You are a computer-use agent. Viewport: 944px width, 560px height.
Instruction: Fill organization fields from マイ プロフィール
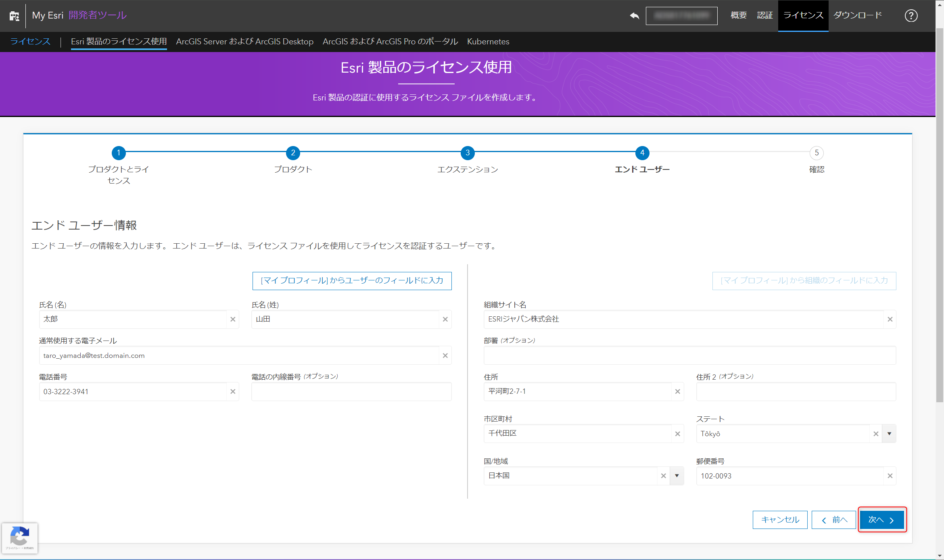coord(804,281)
